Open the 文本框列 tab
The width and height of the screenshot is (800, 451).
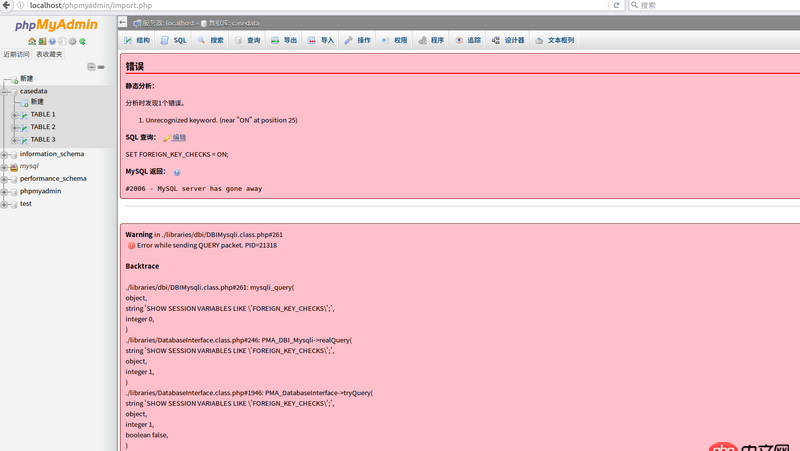pos(555,40)
